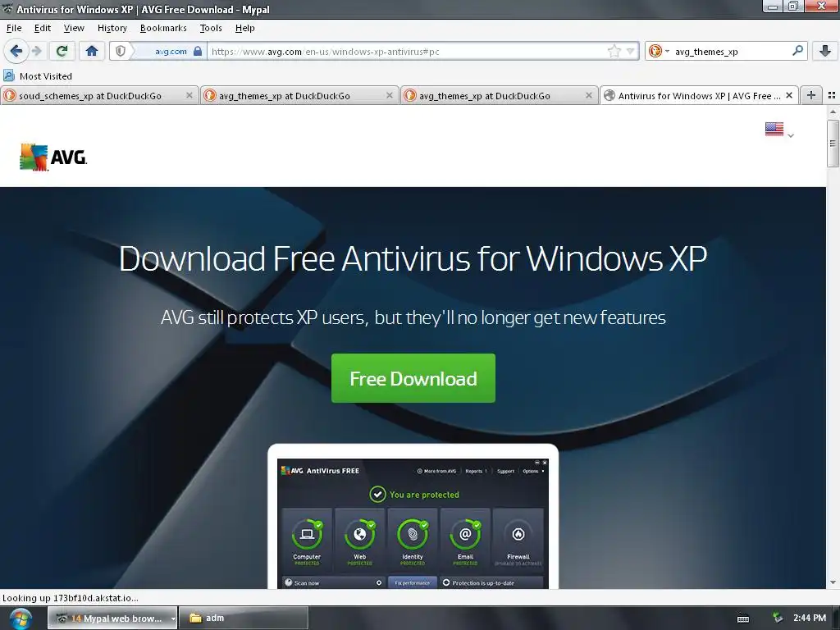
Task: Open the Help menu
Action: [244, 28]
